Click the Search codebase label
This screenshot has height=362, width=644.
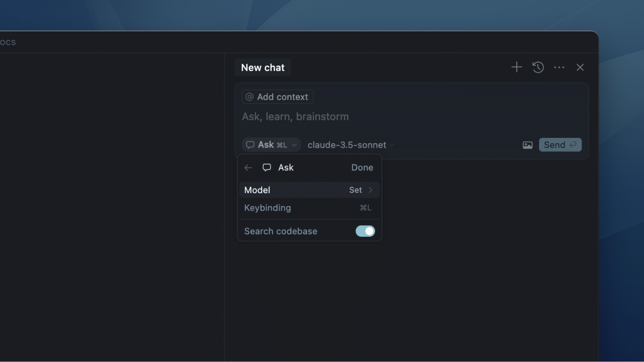(x=281, y=231)
